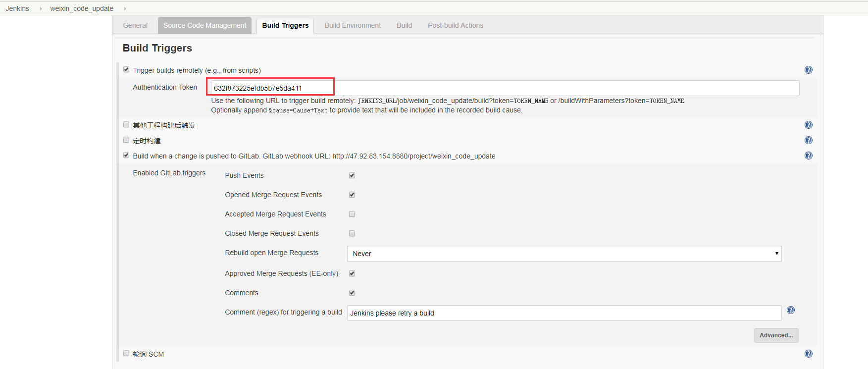Viewport: 868px width, 369px height.
Task: Click Authentication Token input field
Action: [x=505, y=88]
